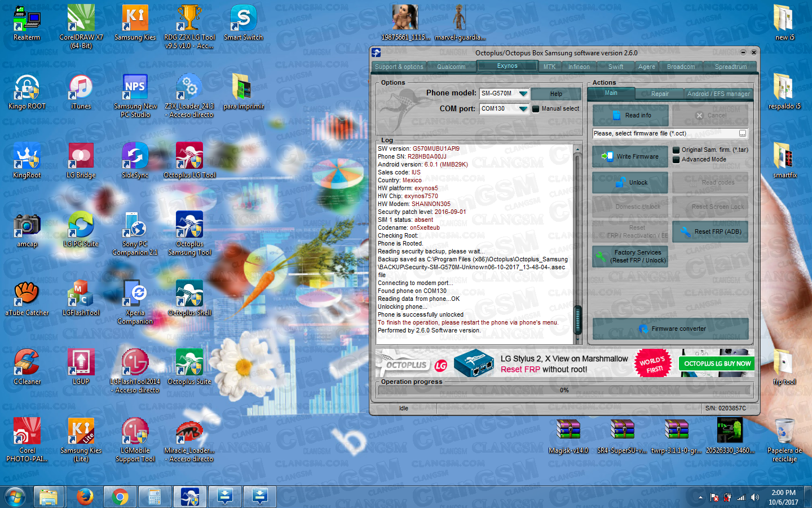Switch to the Spreadtrum tab
The height and width of the screenshot is (508, 812).
(731, 67)
